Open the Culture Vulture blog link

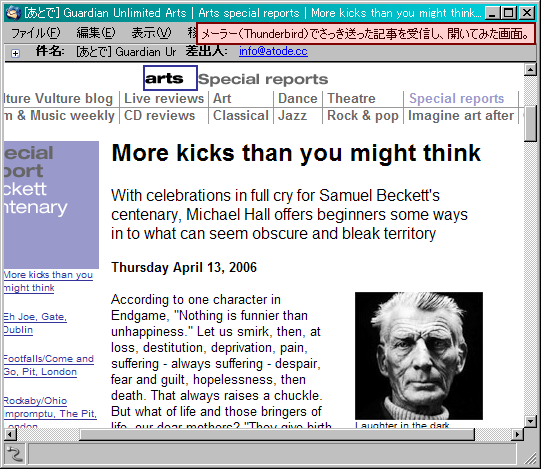(x=59, y=99)
